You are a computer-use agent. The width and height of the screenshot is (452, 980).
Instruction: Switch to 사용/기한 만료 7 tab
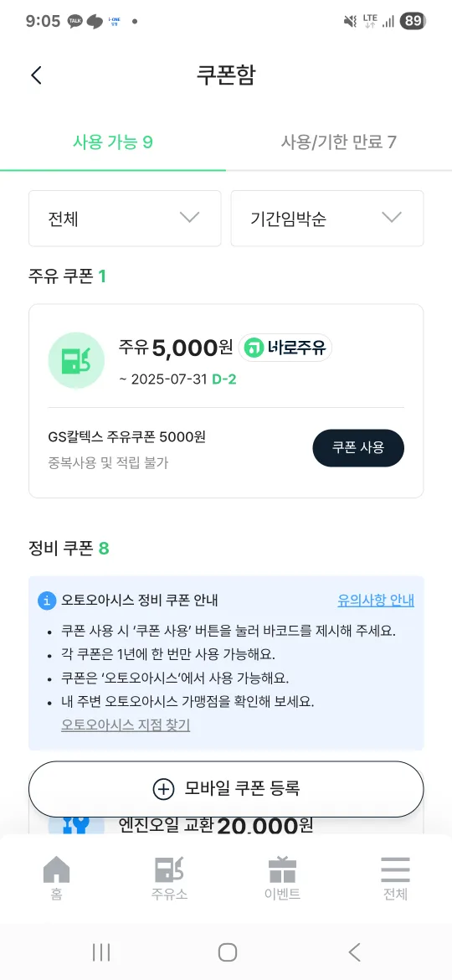coord(338,142)
